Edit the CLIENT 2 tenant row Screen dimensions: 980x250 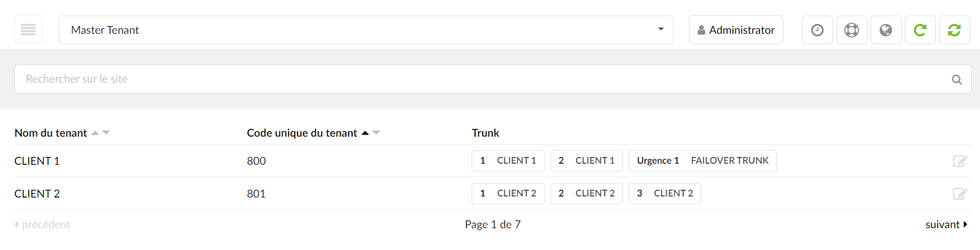[x=960, y=194]
